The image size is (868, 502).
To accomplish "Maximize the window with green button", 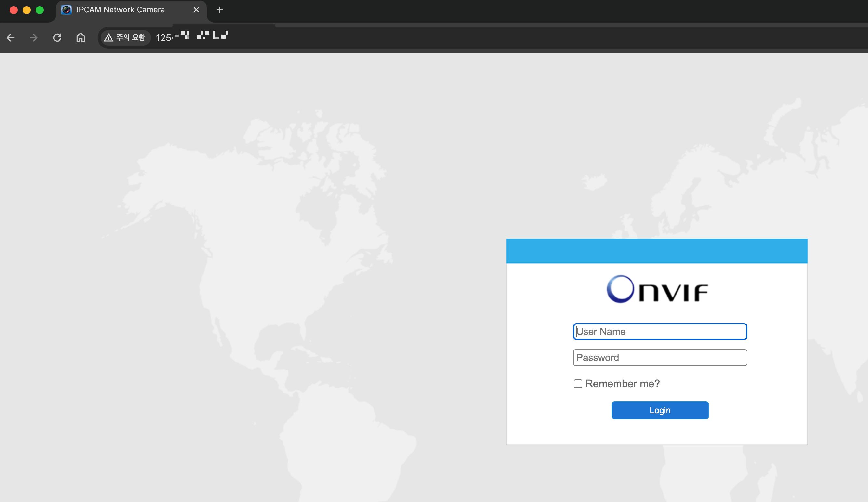I will [40, 10].
